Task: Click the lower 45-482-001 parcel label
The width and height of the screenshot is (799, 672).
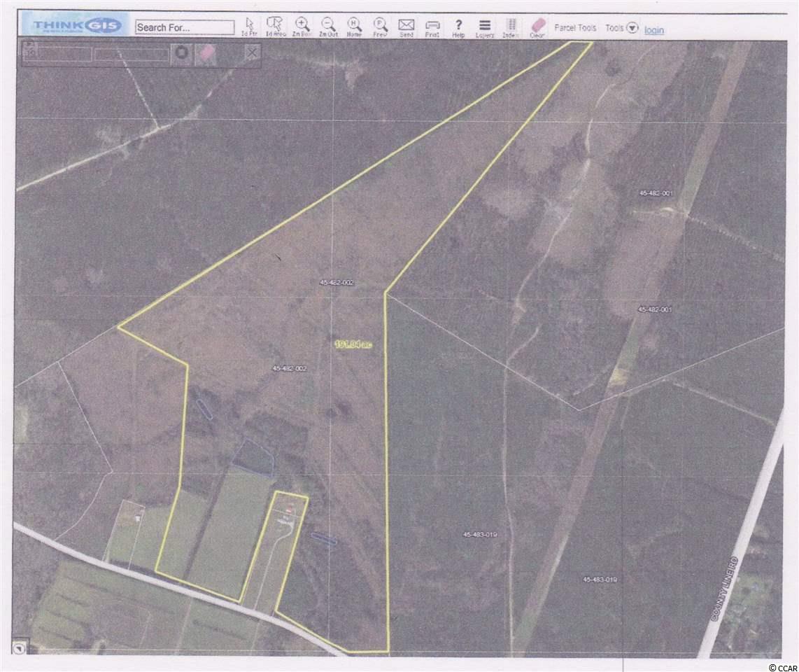Action: pyautogui.click(x=655, y=309)
